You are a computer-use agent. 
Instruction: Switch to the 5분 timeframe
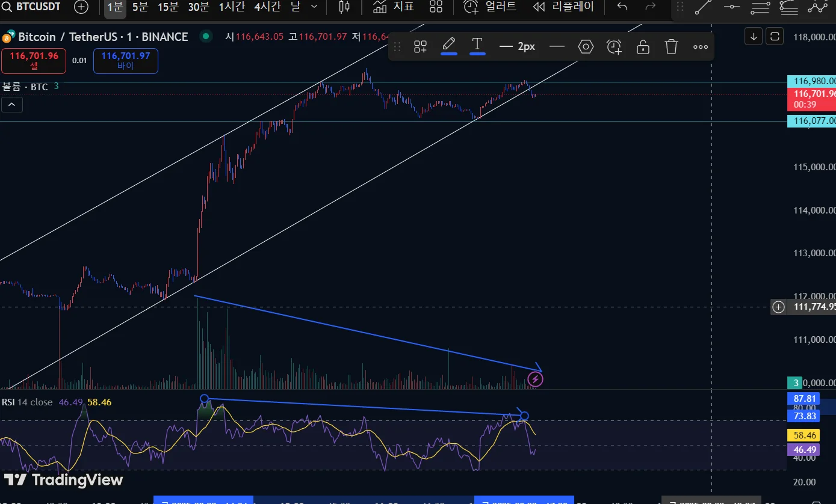pyautogui.click(x=140, y=7)
